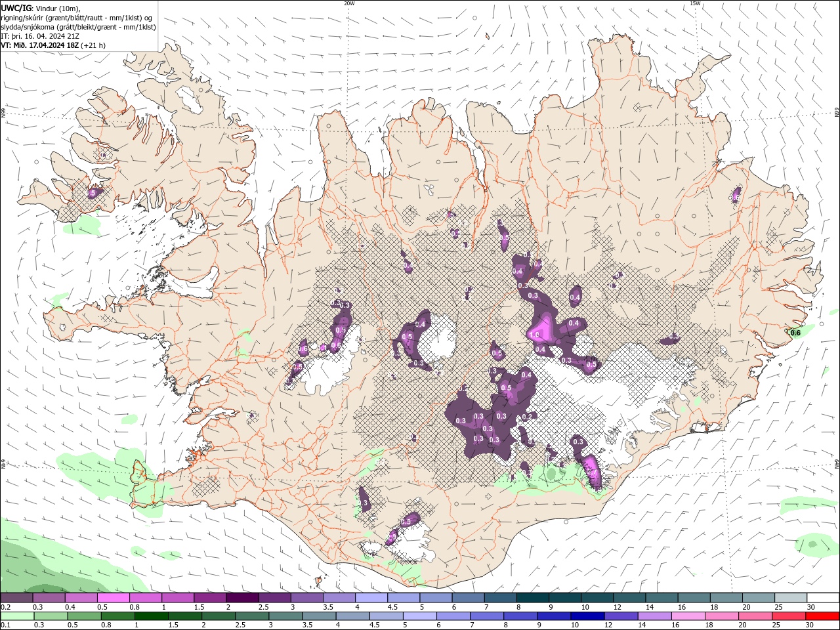Click the rain scale swatch labeled 8
The width and height of the screenshot is (840, 630).
(x=521, y=616)
